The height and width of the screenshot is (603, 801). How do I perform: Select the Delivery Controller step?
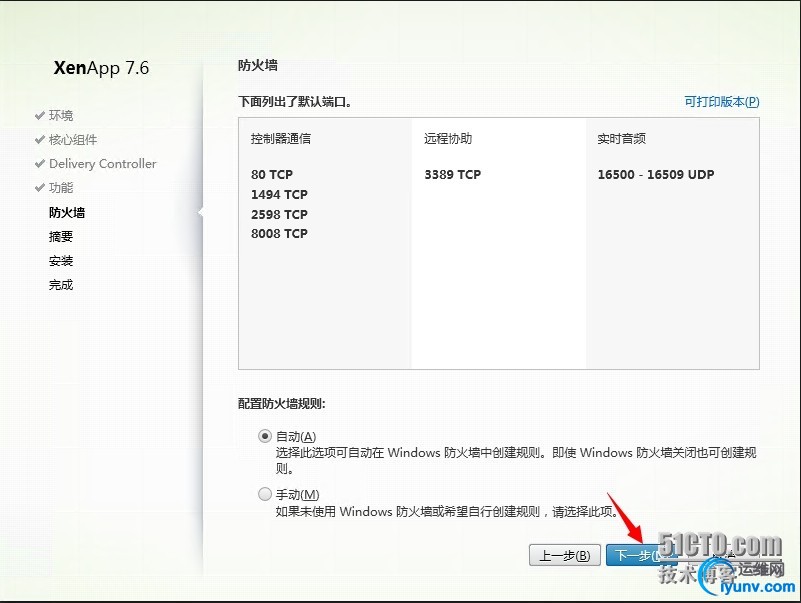pyautogui.click(x=103, y=164)
